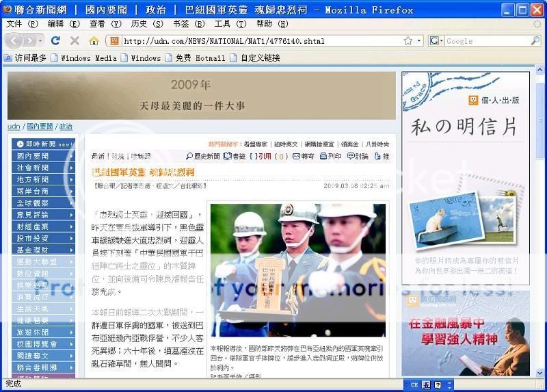Open the Google search engine dropdown
547x392 pixels.
point(437,41)
